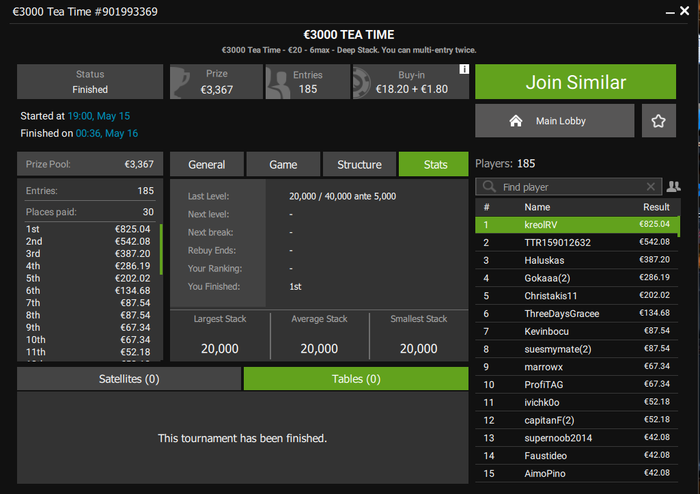
Task: Open the Game tab
Action: click(283, 164)
